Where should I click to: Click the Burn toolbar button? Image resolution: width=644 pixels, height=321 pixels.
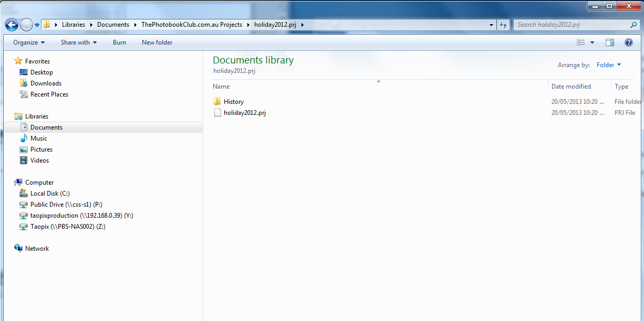pyautogui.click(x=119, y=42)
